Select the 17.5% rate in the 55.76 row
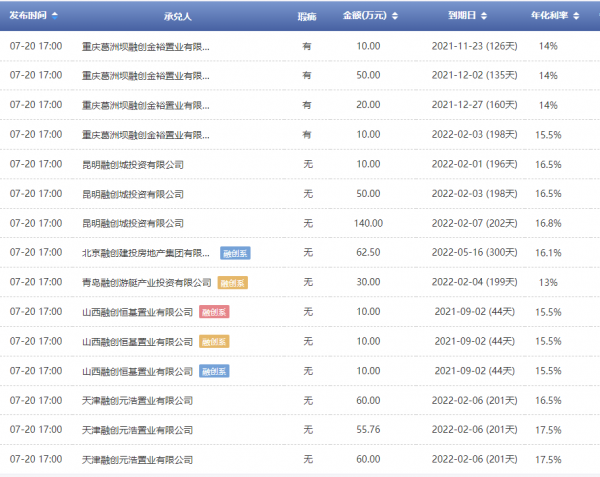600x477 pixels. coord(548,430)
